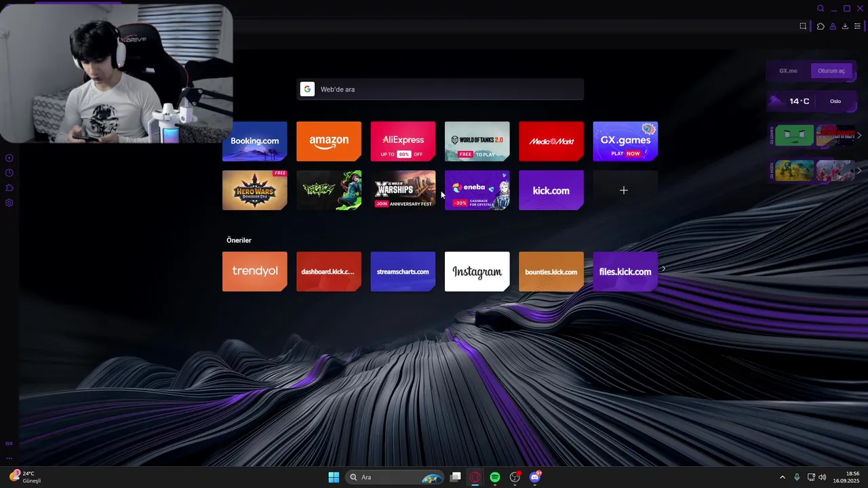The width and height of the screenshot is (868, 488).
Task: Open the GX.me tab
Action: tap(788, 70)
